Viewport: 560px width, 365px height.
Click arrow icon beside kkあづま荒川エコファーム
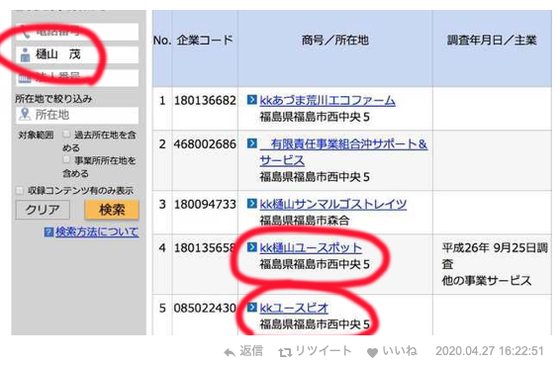pos(252,100)
